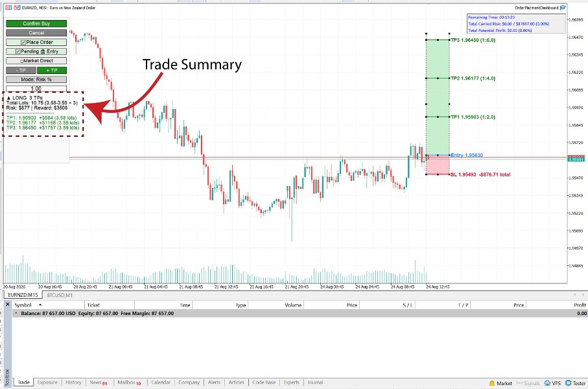Click the 'TP1: 1.95903 +$584' summary line

point(41,118)
